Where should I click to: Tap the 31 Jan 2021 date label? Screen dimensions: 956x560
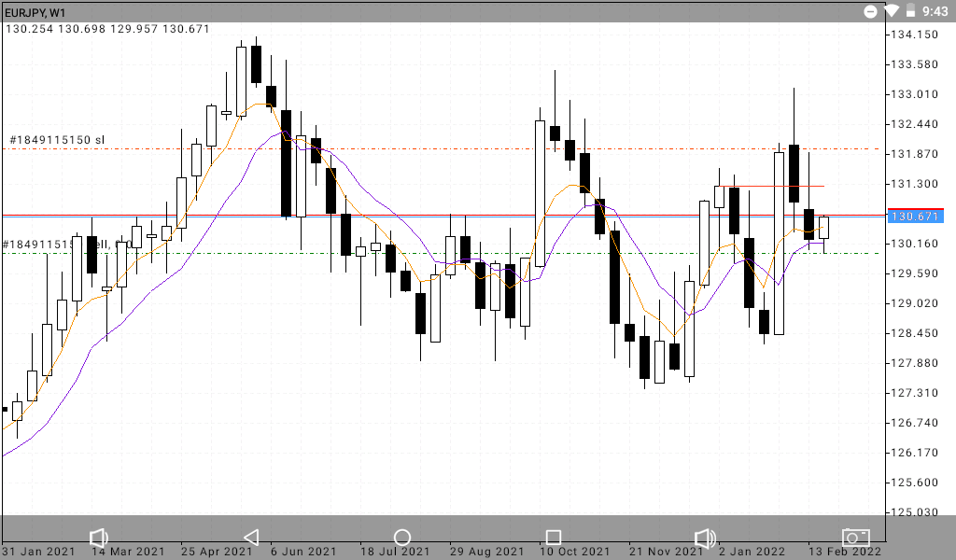[39, 552]
